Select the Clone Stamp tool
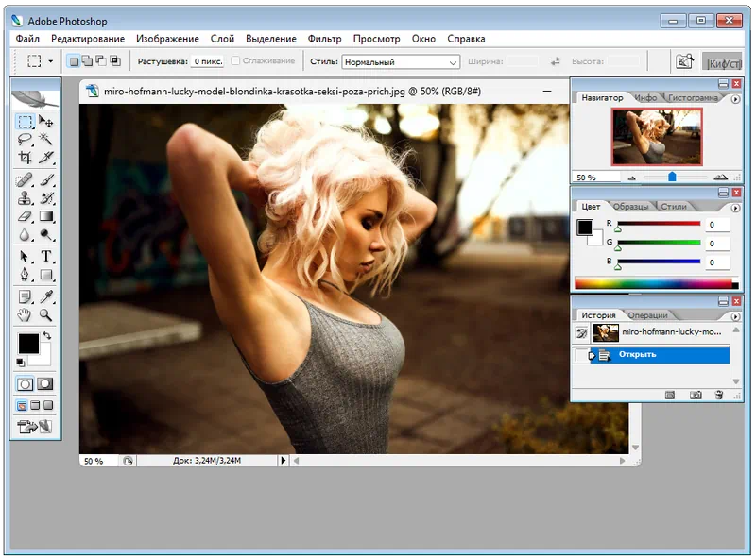The image size is (756, 558). [26, 198]
